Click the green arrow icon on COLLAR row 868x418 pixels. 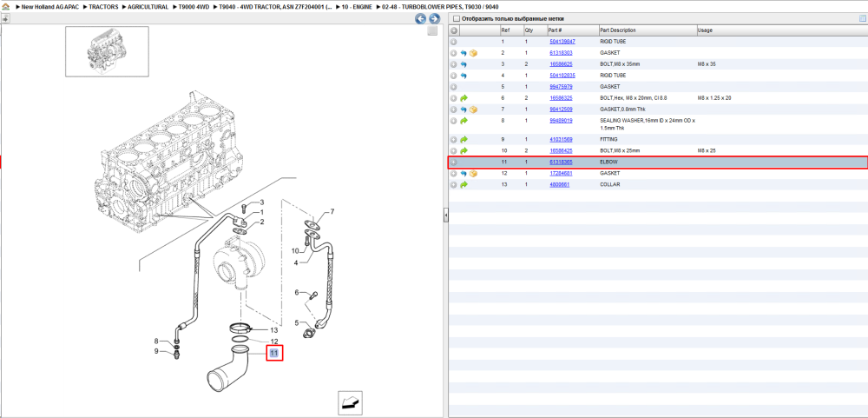pyautogui.click(x=464, y=184)
